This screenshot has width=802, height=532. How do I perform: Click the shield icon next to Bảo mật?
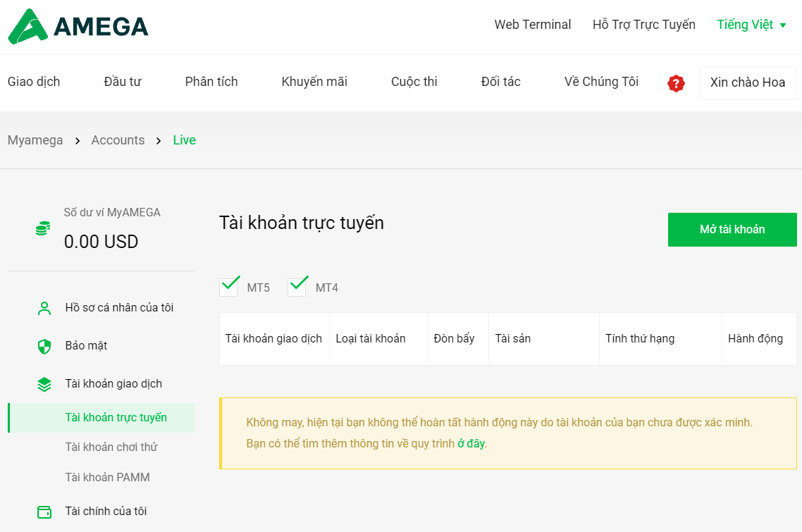coord(44,346)
